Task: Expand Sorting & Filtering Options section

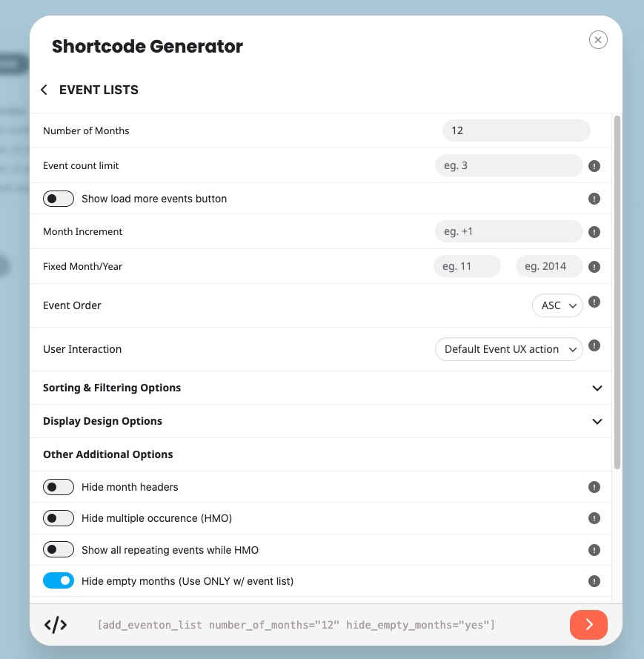Action: 321,388
